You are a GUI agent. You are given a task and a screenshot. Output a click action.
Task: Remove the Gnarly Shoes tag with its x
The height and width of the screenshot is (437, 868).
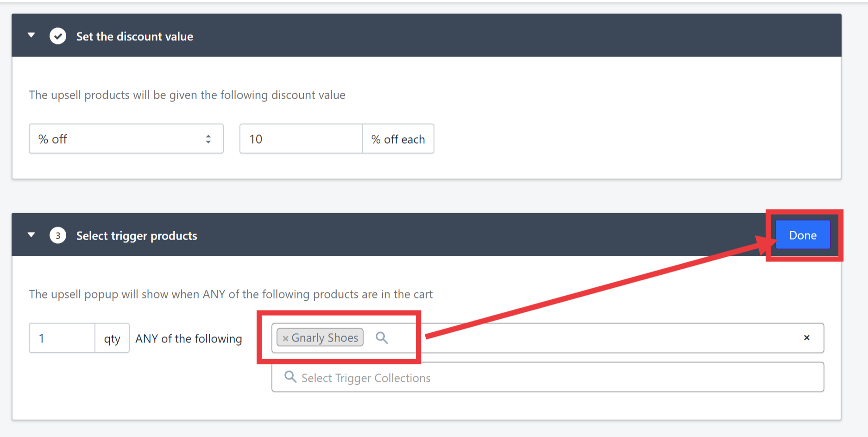click(x=285, y=338)
